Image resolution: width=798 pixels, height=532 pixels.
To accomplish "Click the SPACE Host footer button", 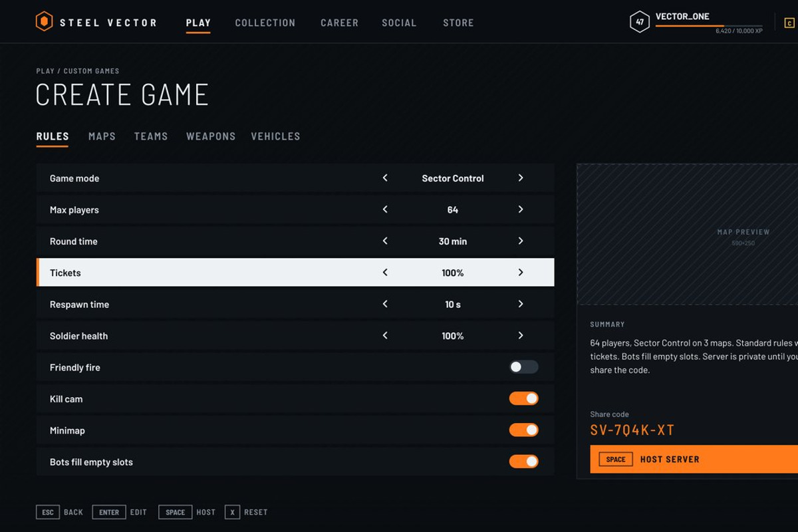I will coord(187,512).
